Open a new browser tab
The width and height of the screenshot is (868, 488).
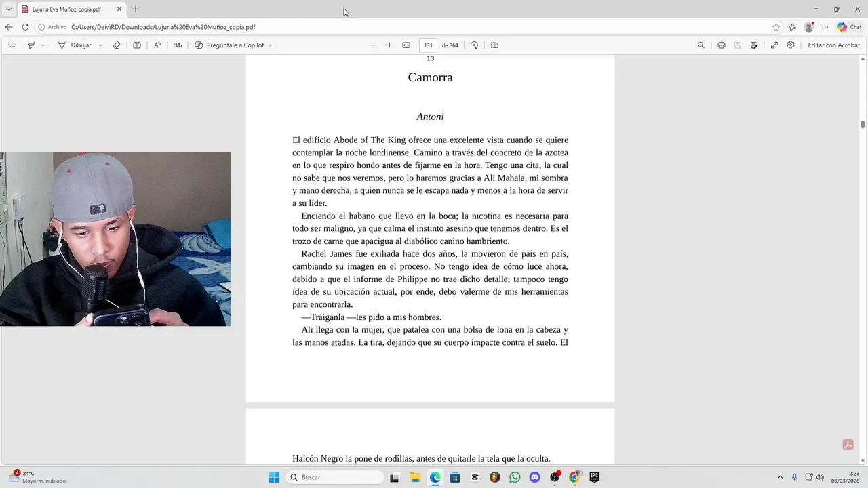pos(136,9)
